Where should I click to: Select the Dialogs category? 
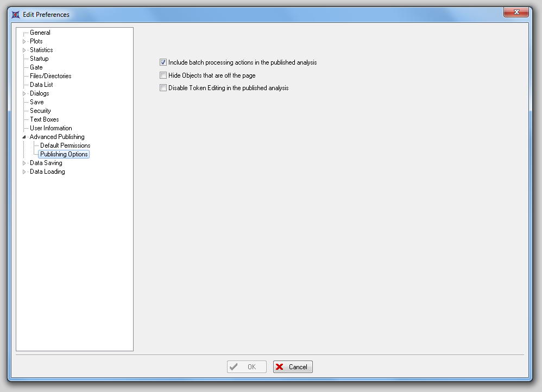40,93
